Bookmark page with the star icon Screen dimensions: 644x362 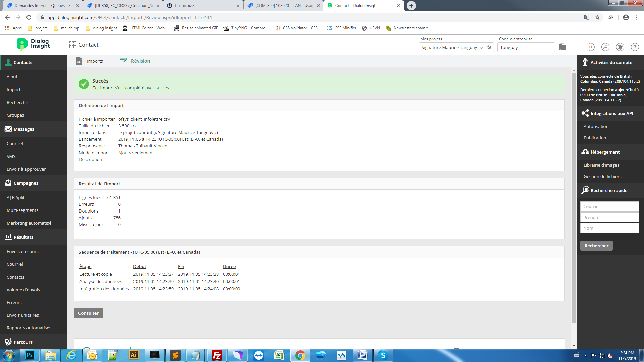(597, 17)
